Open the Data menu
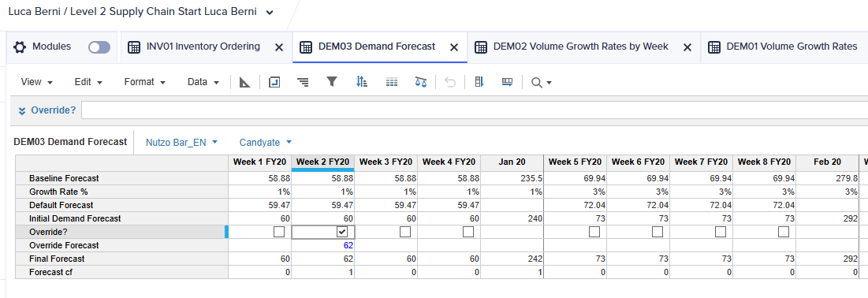Viewport: 868px width, 298px height. (204, 82)
